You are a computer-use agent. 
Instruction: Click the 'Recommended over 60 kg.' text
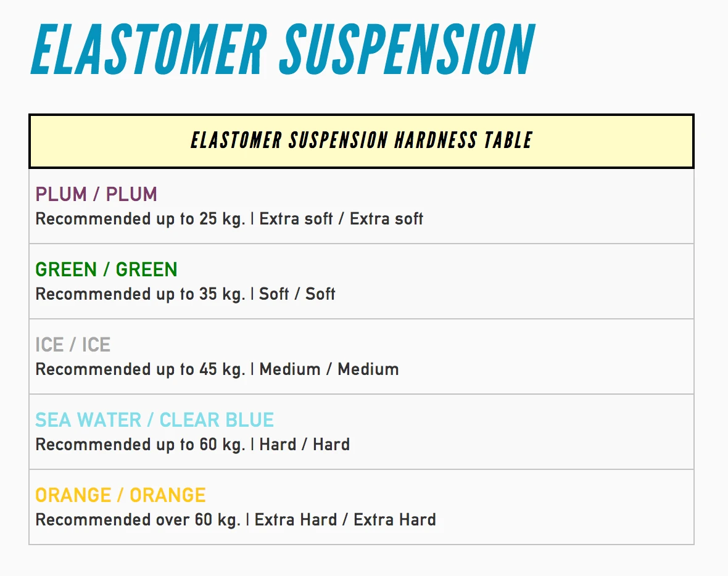138,520
